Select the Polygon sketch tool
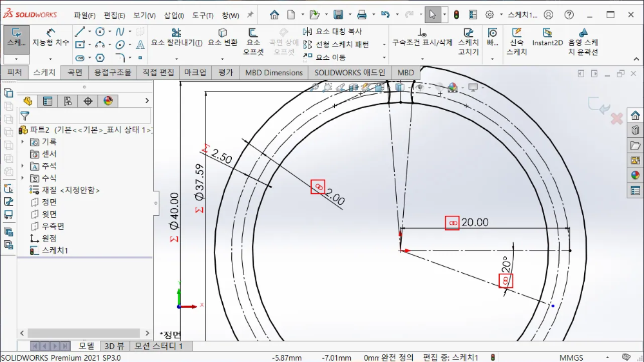The height and width of the screenshot is (362, 644). coord(100,57)
